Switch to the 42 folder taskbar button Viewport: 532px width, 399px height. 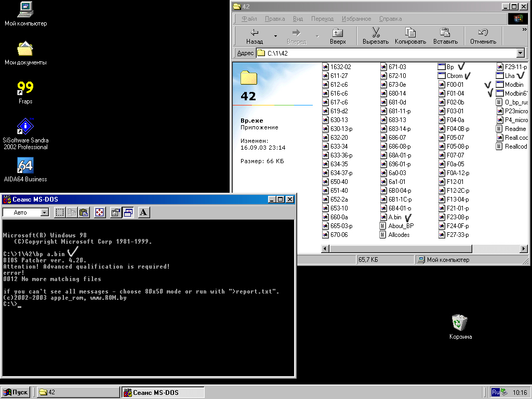pyautogui.click(x=78, y=392)
